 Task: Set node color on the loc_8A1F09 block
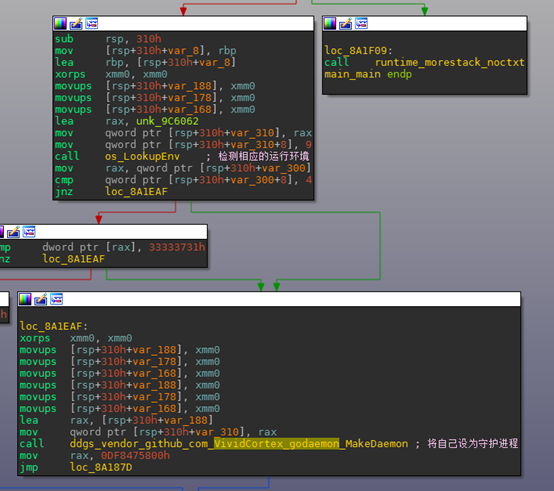(330, 24)
